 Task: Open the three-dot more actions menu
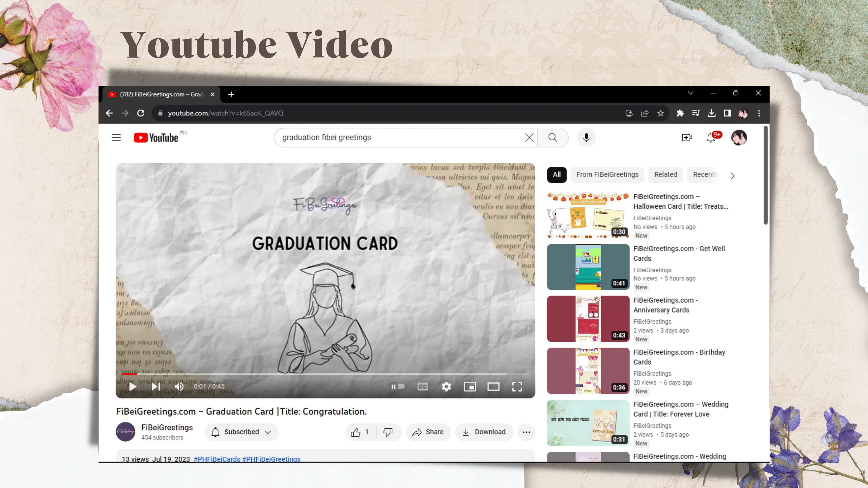[526, 432]
